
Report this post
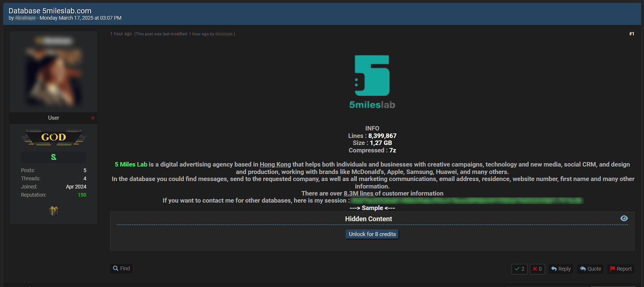pos(621,269)
